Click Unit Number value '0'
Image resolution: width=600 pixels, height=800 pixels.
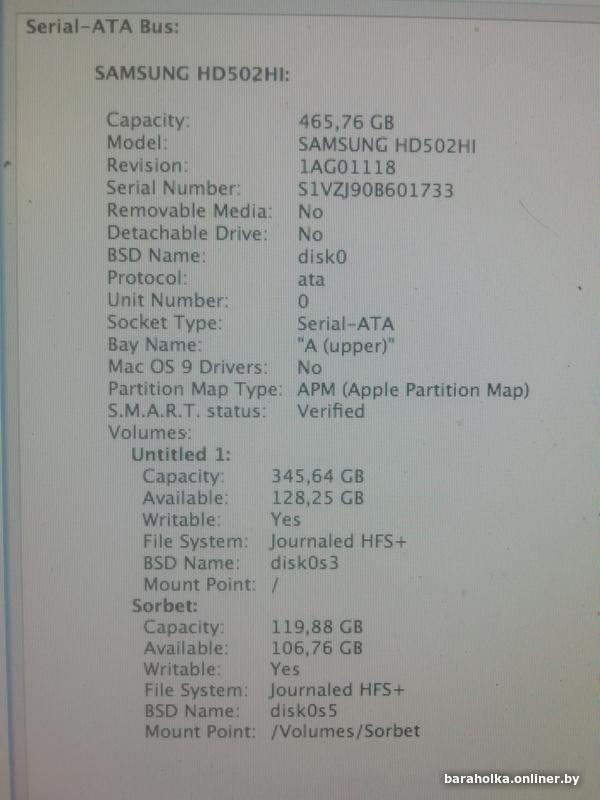[303, 302]
